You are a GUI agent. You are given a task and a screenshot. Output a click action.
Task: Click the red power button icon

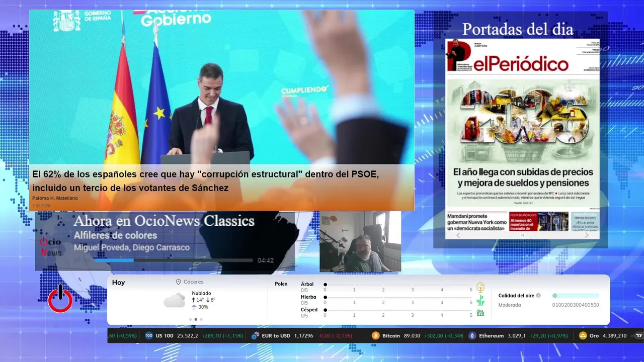60,300
